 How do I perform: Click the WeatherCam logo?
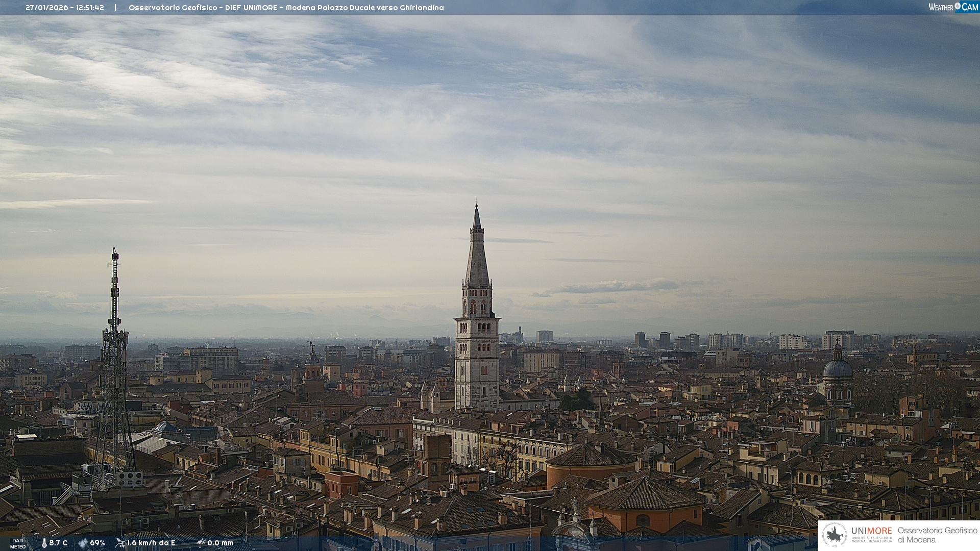click(x=953, y=7)
